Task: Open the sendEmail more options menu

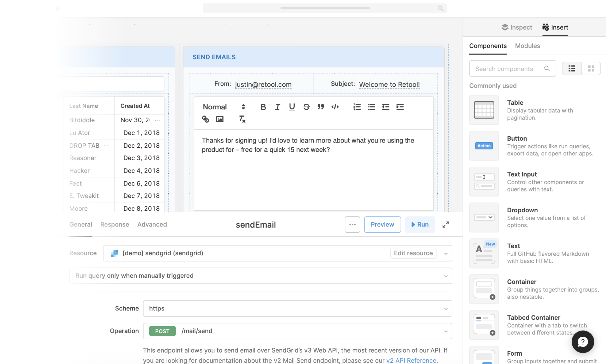Action: 352,225
